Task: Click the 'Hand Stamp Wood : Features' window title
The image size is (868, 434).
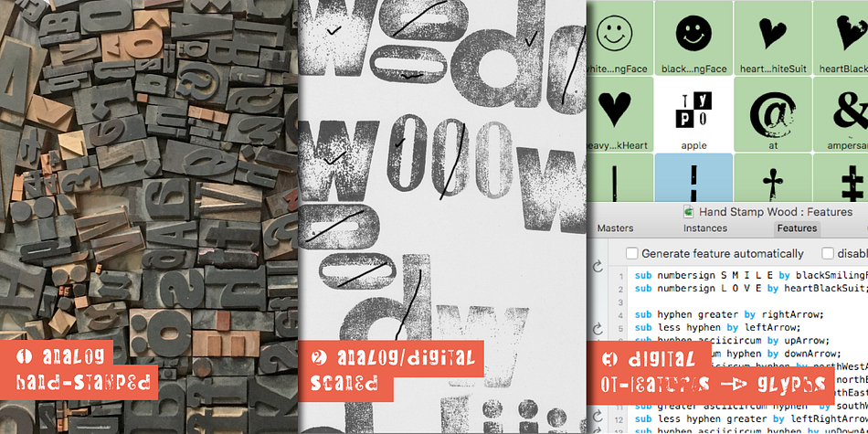Action: 776,212
